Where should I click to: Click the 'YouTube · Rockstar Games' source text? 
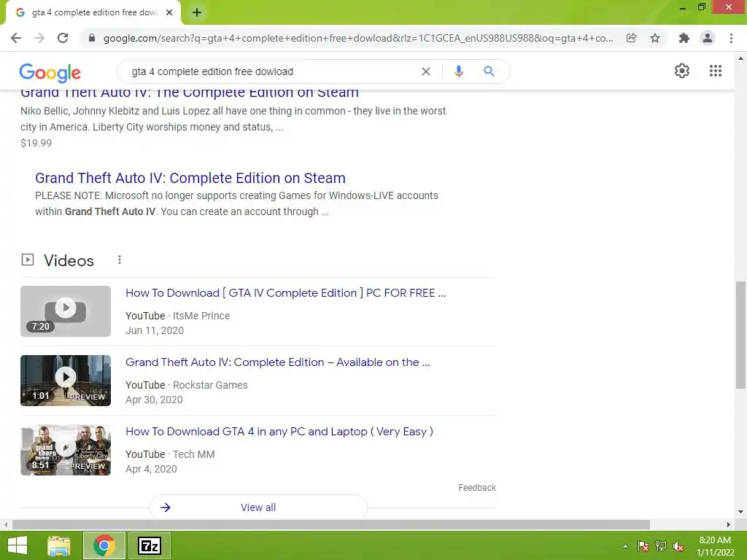tap(186, 385)
